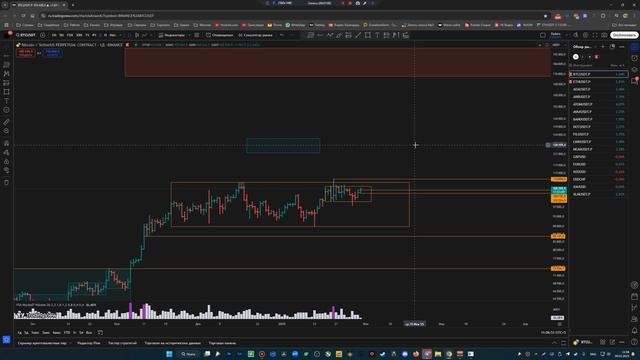Open calendar icon in right sidebar
640x360 pixels.
pyautogui.click(x=634, y=296)
